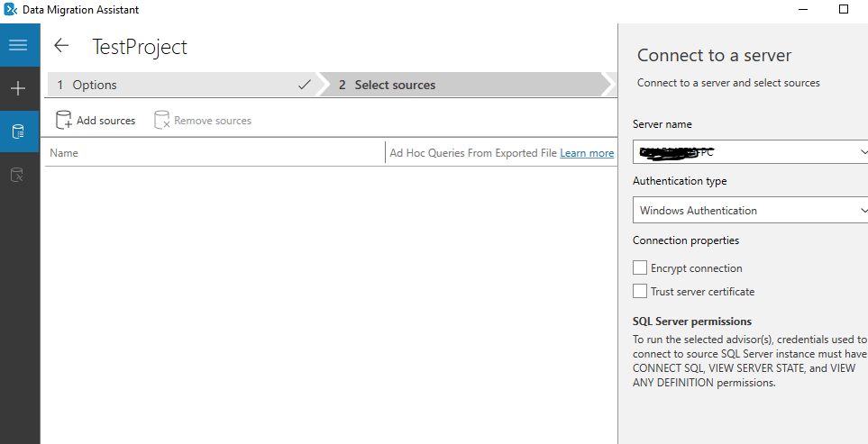
Task: Open the hamburger menu in sidebar
Action: 18,45
